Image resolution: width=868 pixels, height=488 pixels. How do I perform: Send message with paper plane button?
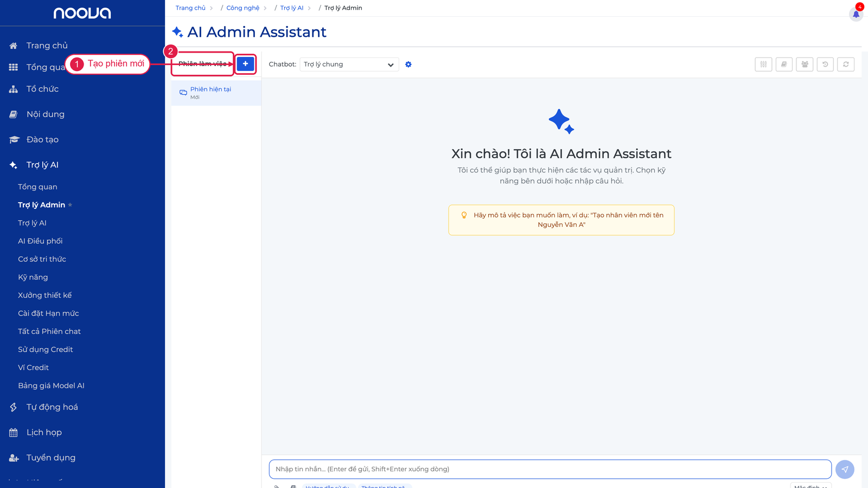pos(845,470)
